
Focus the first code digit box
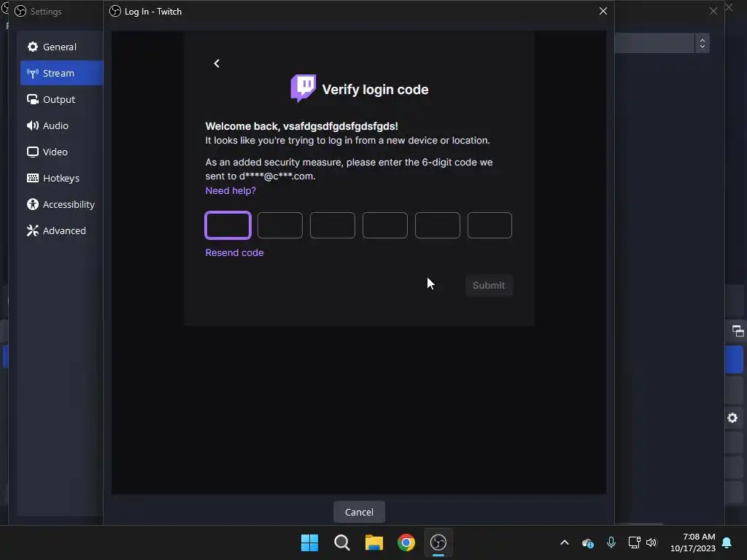click(x=228, y=225)
